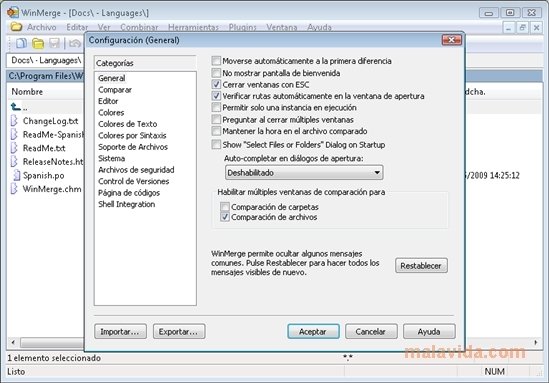
Task: Click the ReadMe.txt file icon
Action: pyautogui.click(x=14, y=148)
